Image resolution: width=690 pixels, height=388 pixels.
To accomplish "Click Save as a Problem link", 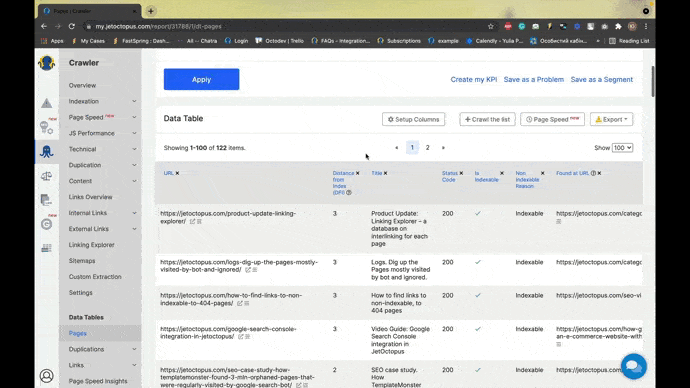I will click(533, 80).
